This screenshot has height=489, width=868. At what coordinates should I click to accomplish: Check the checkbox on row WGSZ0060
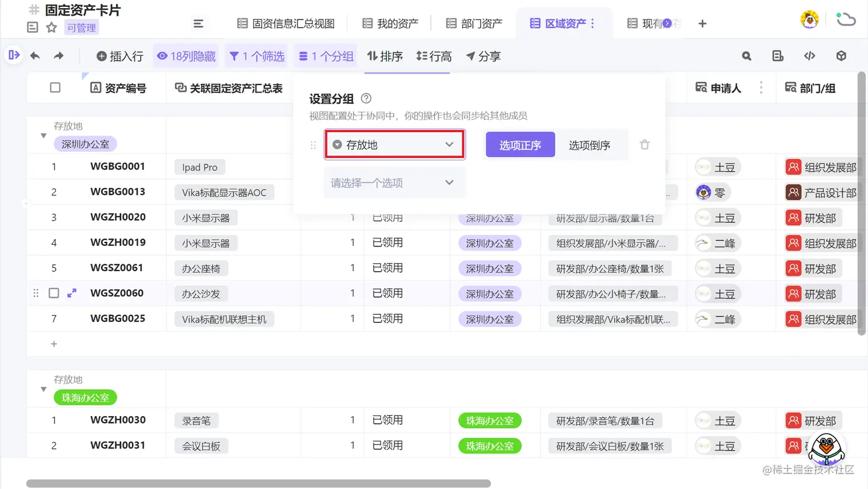(53, 293)
